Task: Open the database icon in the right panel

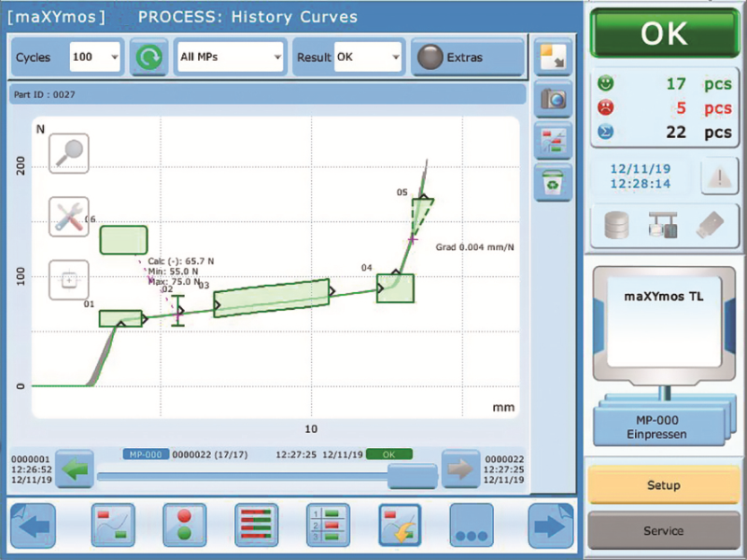Action: click(616, 225)
